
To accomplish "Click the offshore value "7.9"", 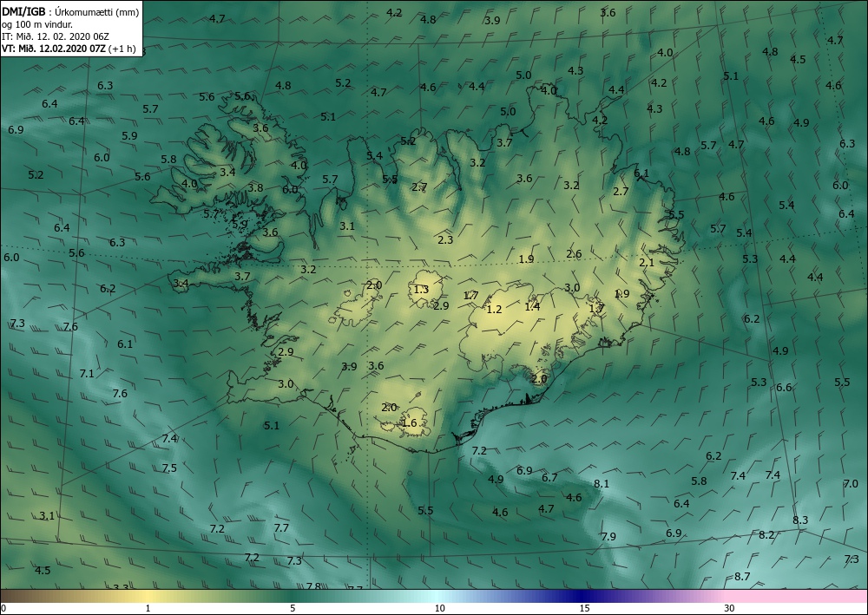I will pos(608,536).
